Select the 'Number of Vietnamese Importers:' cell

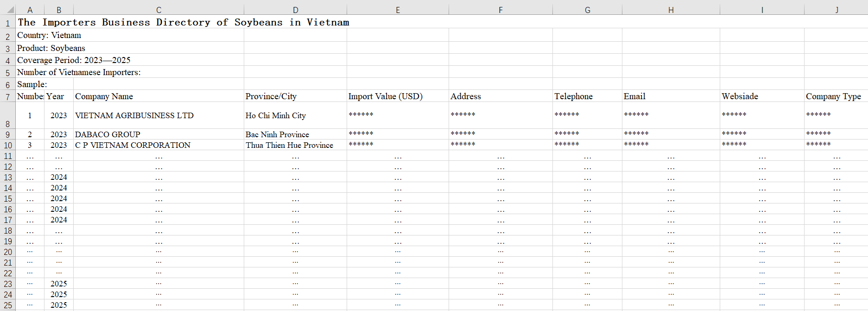click(x=79, y=72)
